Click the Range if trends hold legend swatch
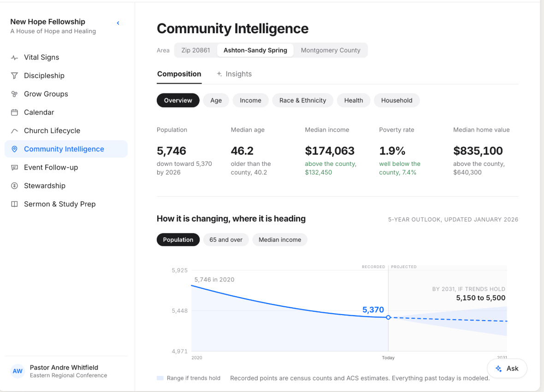Image resolution: width=544 pixels, height=392 pixels. (x=160, y=378)
